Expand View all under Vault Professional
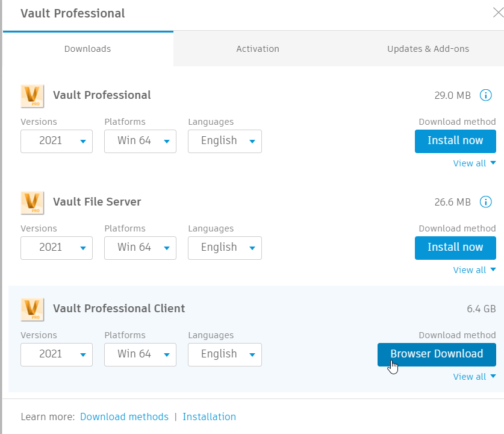This screenshot has height=434, width=504. [474, 163]
